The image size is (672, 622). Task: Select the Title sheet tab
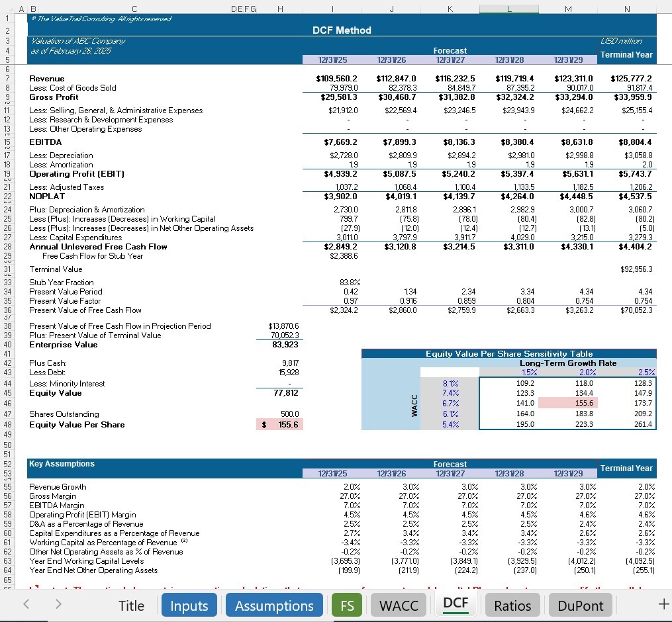point(131,604)
